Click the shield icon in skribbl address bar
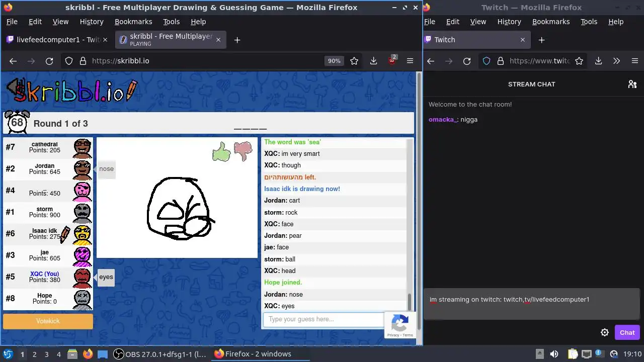The image size is (644, 362). (69, 61)
